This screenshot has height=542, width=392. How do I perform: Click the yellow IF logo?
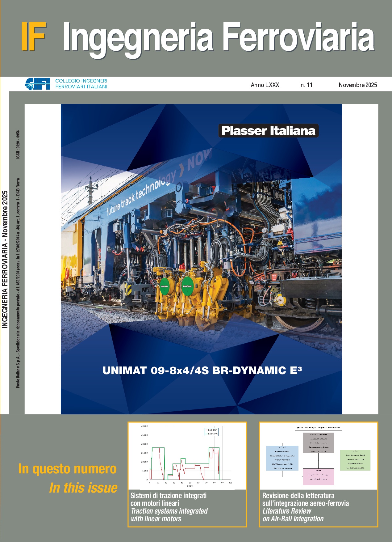coord(34,36)
